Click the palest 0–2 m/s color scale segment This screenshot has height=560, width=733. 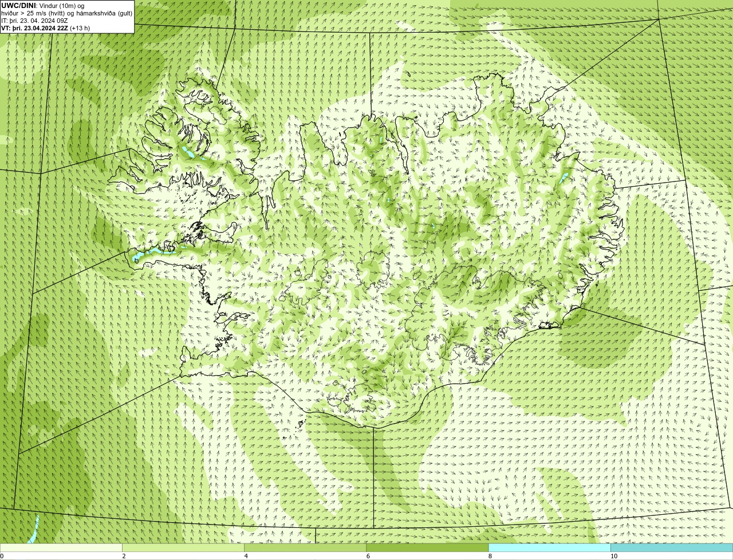pos(61,548)
